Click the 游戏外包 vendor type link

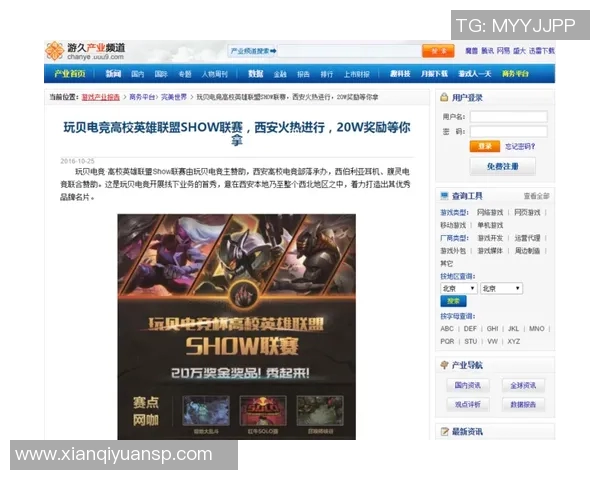[453, 251]
